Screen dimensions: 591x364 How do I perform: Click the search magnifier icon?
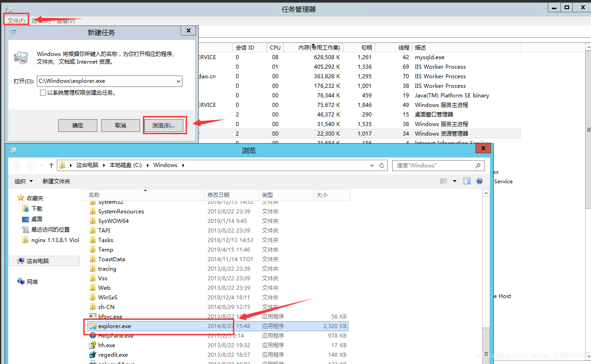tap(478, 166)
